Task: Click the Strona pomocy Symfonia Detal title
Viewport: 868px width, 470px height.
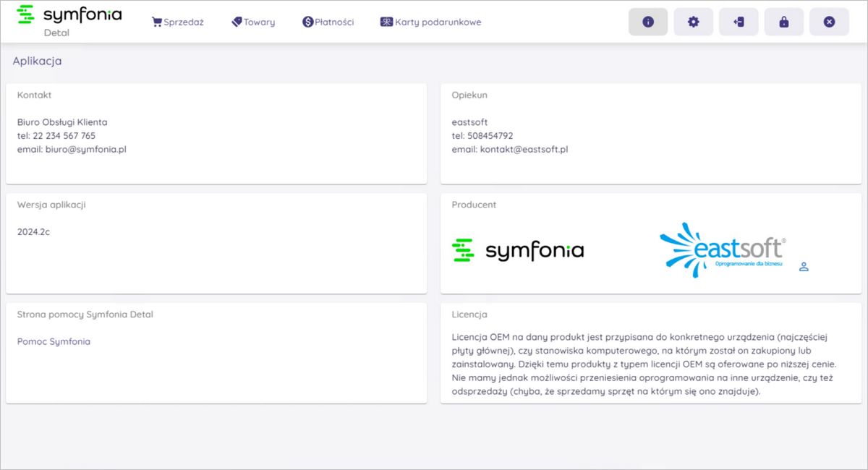Action: (x=85, y=315)
